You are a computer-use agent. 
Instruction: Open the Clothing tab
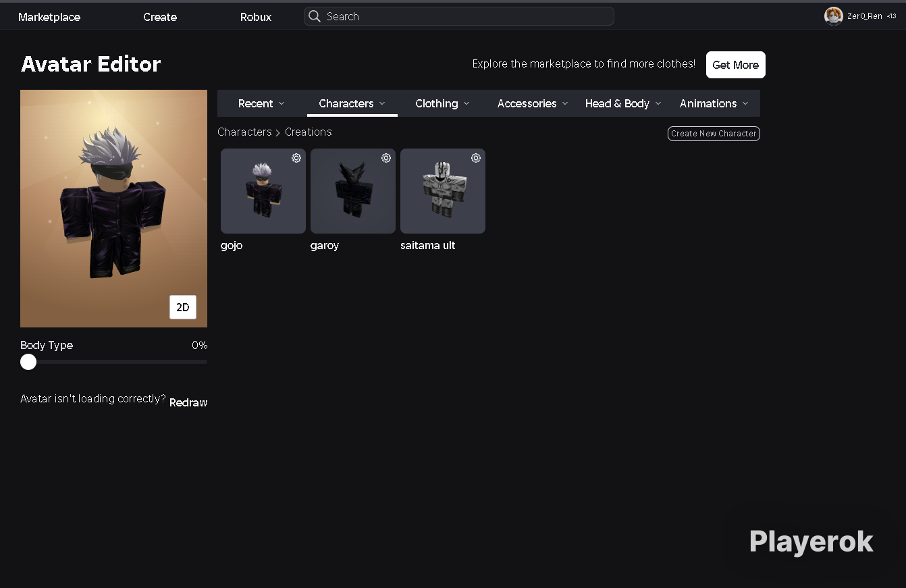point(442,103)
